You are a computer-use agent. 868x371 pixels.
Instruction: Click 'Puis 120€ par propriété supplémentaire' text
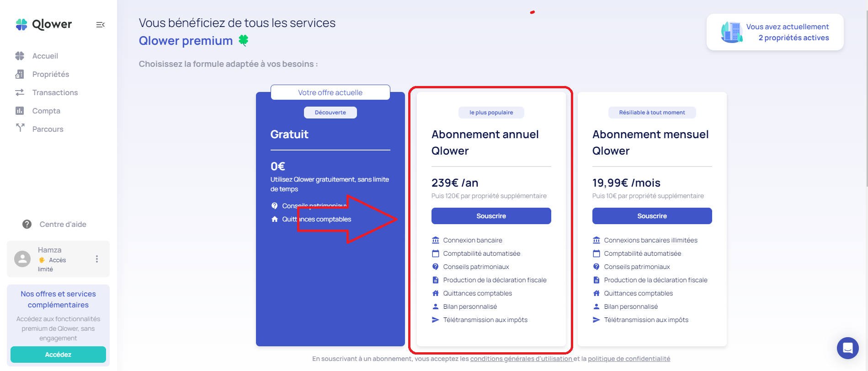coord(489,196)
